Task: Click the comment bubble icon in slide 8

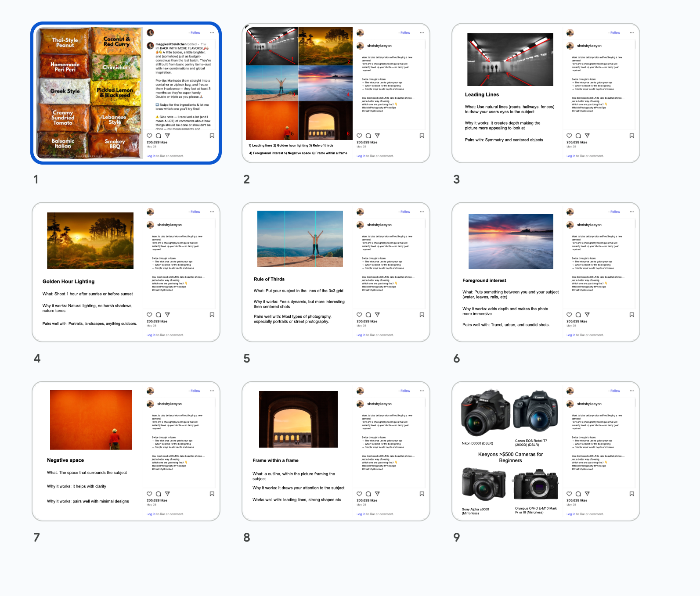Action: click(x=368, y=494)
